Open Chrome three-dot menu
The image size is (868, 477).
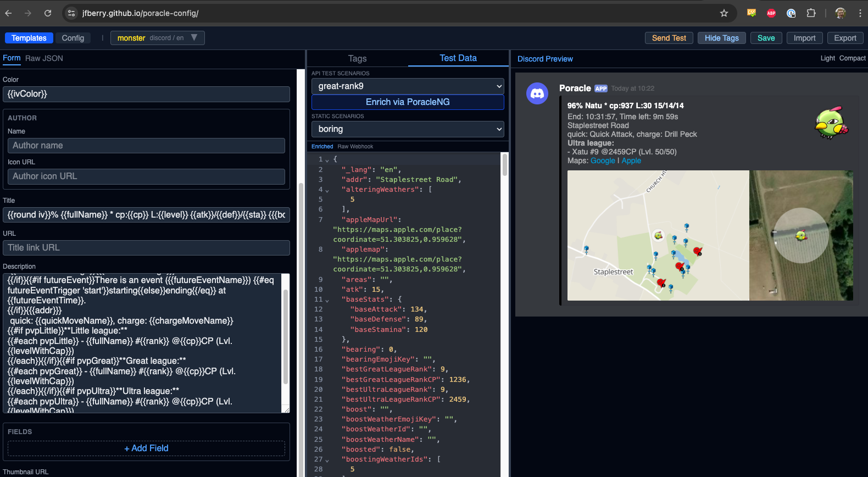click(860, 13)
